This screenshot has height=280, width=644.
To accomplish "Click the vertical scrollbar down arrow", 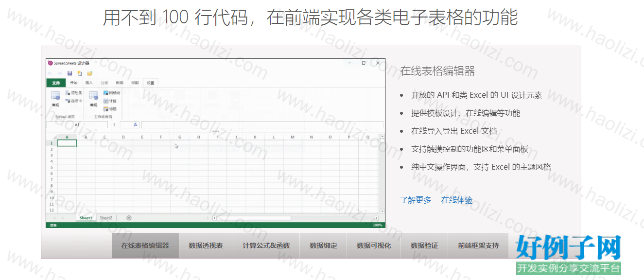I will [x=382, y=211].
